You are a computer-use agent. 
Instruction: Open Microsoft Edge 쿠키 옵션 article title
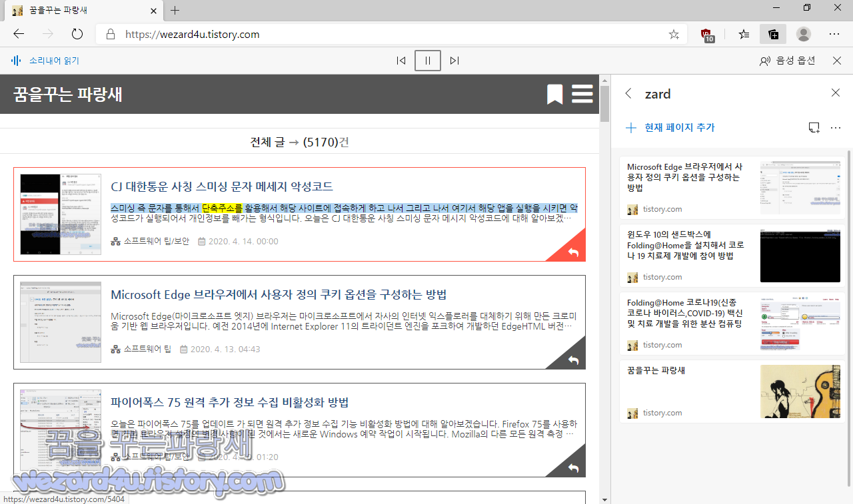point(279,294)
